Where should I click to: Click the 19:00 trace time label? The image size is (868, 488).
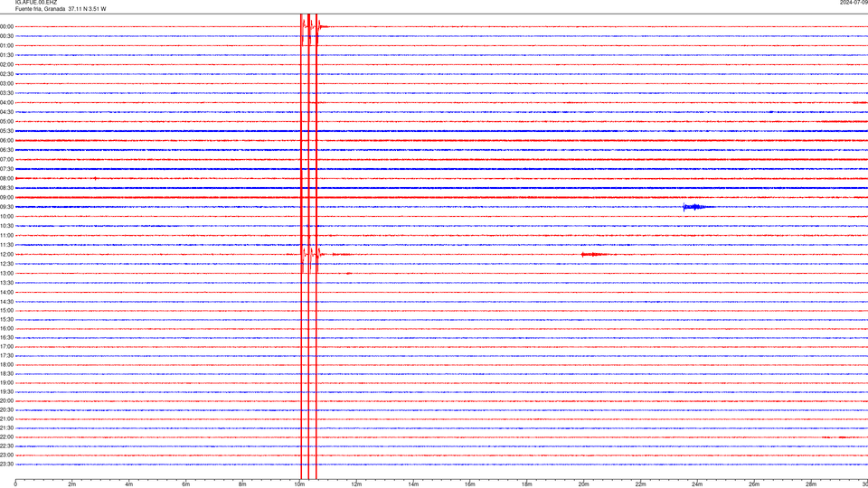[x=6, y=383]
